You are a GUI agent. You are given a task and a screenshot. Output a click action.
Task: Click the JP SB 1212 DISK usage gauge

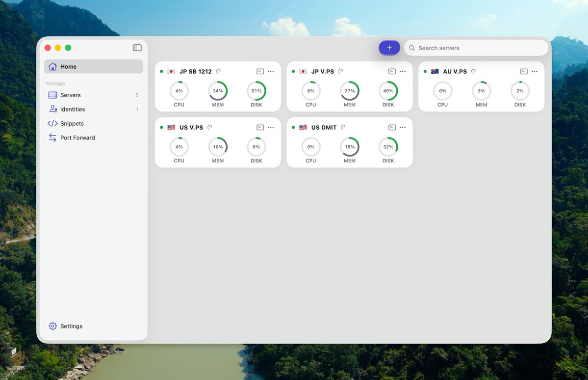click(x=256, y=91)
